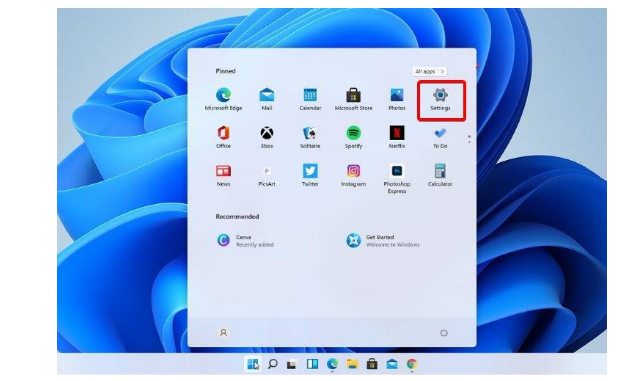Screen dimensions: 641x381
Task: Open the Twitter app
Action: [x=310, y=175]
